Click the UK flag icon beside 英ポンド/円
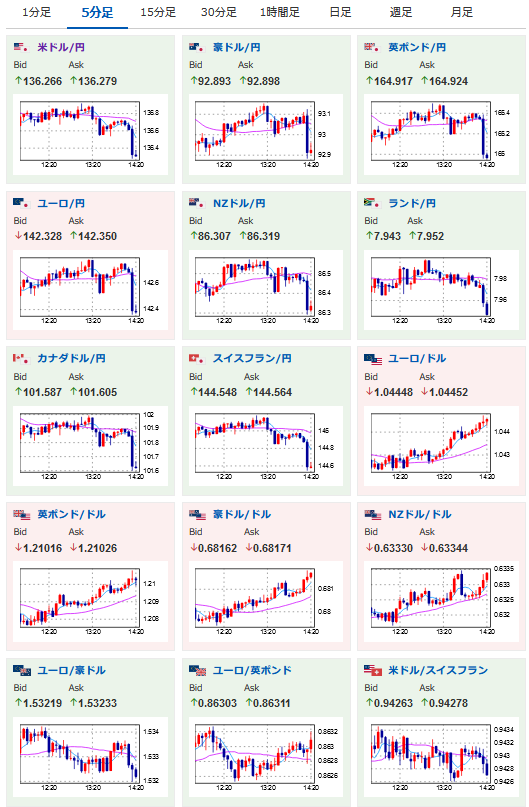The width and height of the screenshot is (529, 807). point(372,47)
